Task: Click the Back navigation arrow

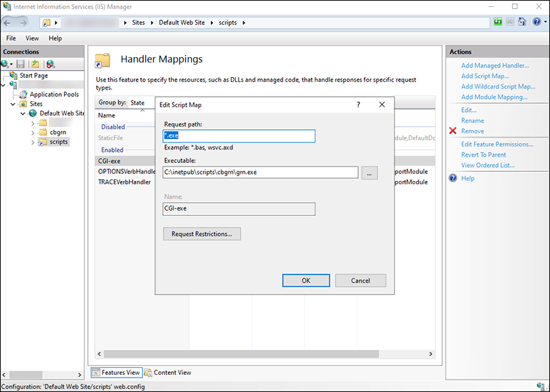Action: (7, 23)
